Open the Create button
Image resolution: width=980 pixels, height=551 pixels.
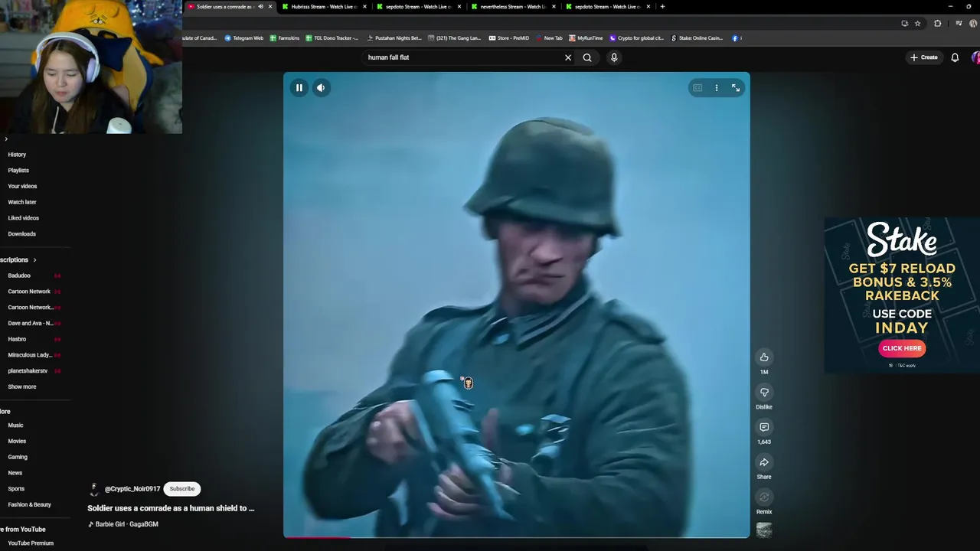point(924,57)
